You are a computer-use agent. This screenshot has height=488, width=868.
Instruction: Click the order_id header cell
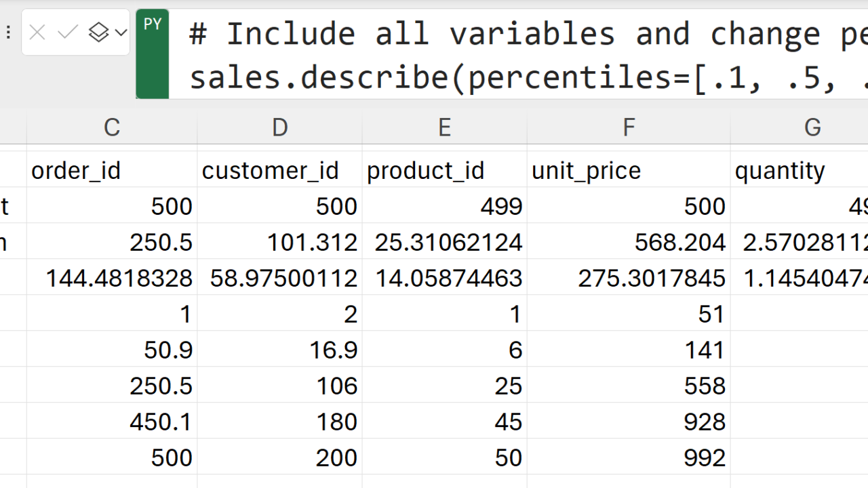(112, 170)
